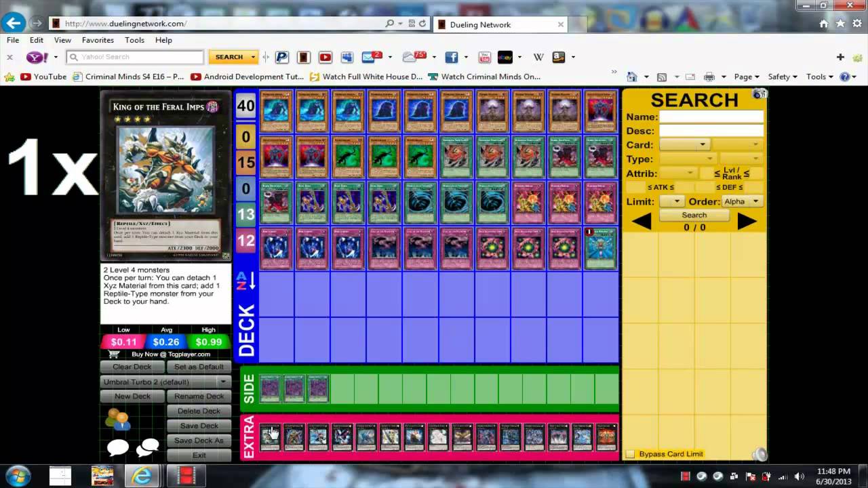Click the A-Z sort deck icon
The width and height of the screenshot is (868, 488).
pos(245,280)
